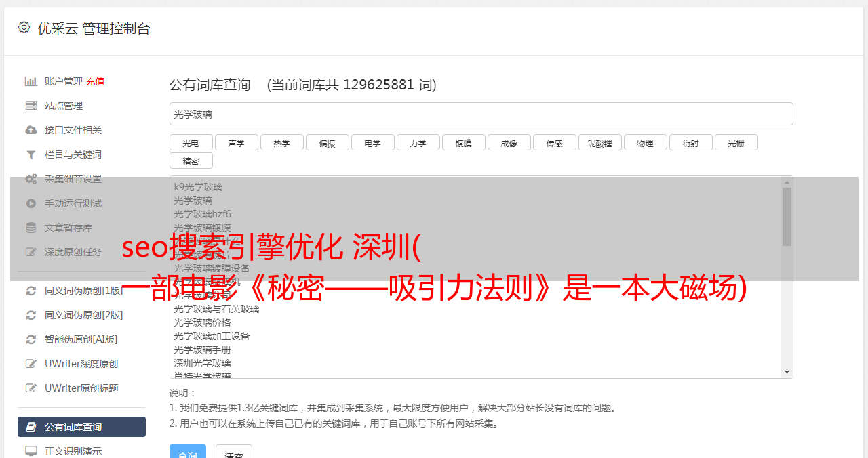The height and width of the screenshot is (458, 868).
Task: Choose the 衍射 tag button
Action: pos(690,142)
